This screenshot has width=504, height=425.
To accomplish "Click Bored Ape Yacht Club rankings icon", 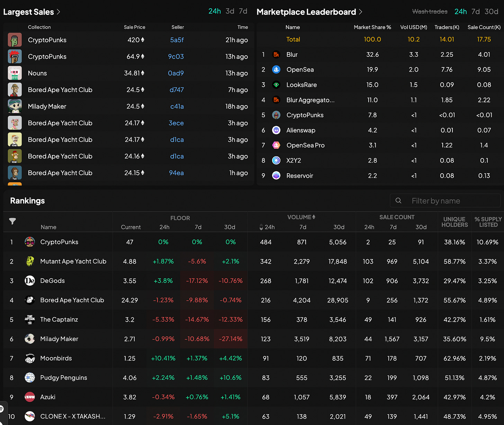I will coord(30,300).
